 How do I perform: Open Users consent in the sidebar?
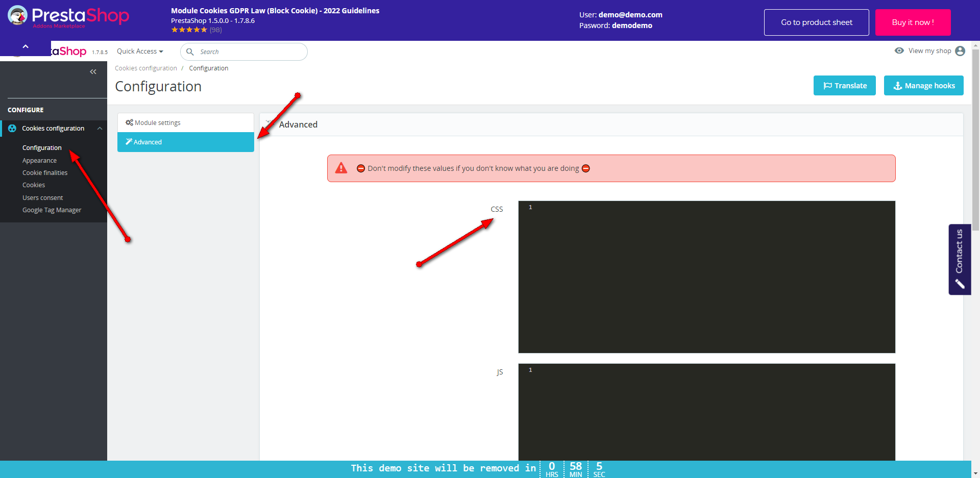click(43, 198)
